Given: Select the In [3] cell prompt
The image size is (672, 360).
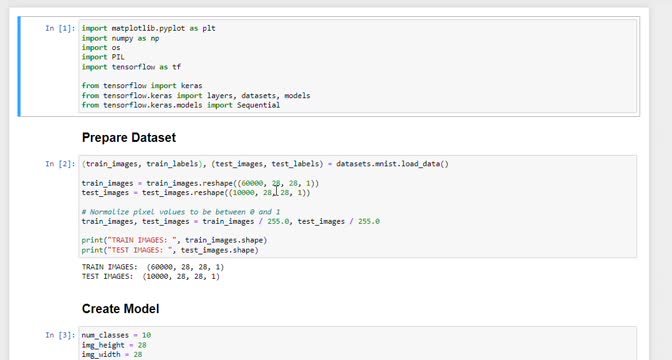Looking at the screenshot, I should (60, 335).
